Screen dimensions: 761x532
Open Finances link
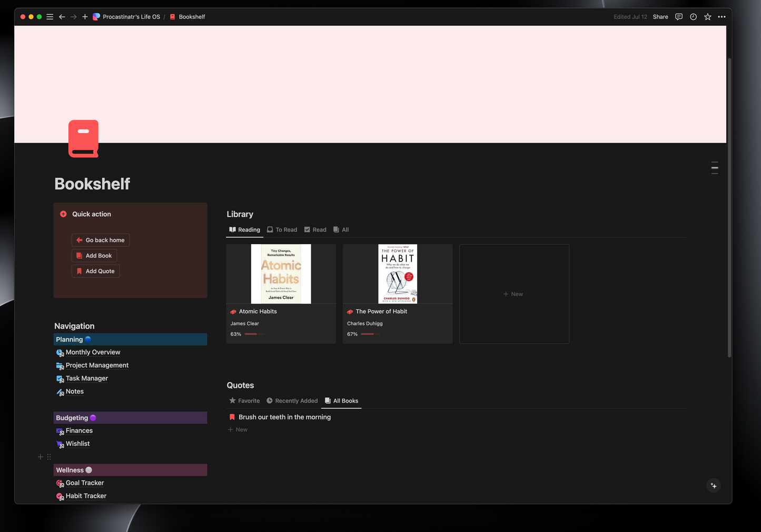click(x=79, y=430)
